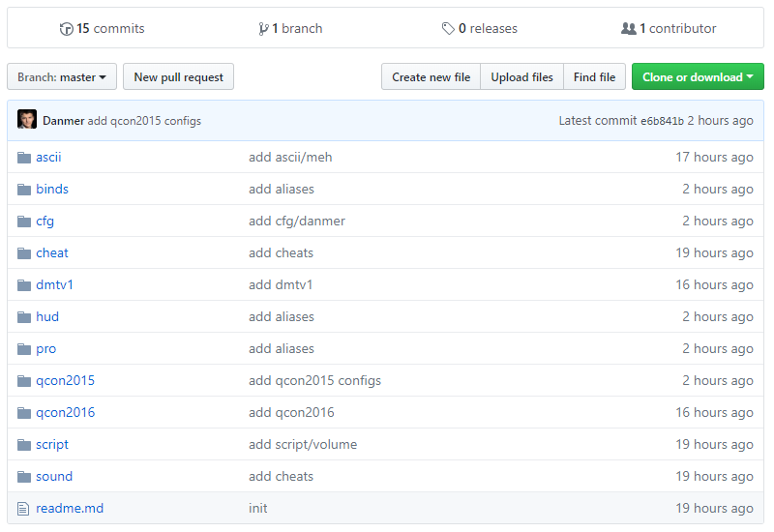Open the readme.md file link

(x=70, y=508)
